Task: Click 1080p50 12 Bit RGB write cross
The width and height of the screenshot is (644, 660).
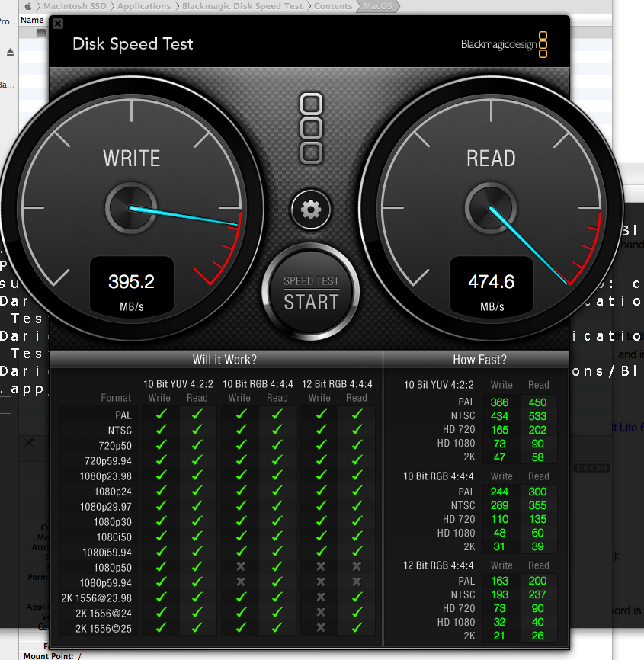Action: pos(321,566)
